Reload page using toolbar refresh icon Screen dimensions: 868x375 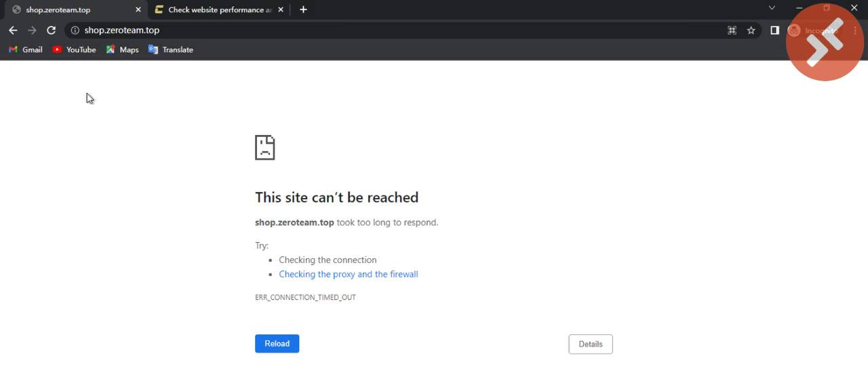(x=51, y=31)
